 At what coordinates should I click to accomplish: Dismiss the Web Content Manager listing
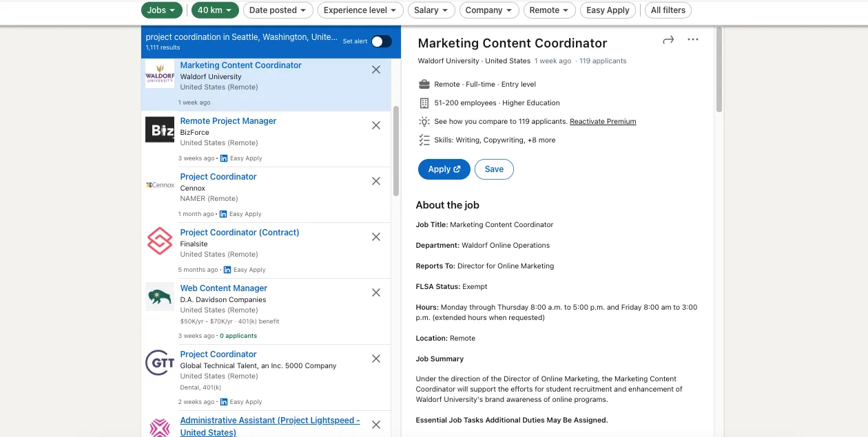tap(375, 292)
